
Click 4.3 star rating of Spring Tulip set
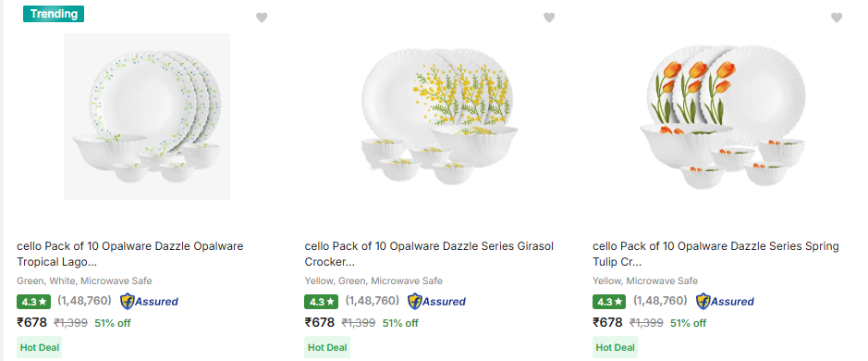(609, 302)
